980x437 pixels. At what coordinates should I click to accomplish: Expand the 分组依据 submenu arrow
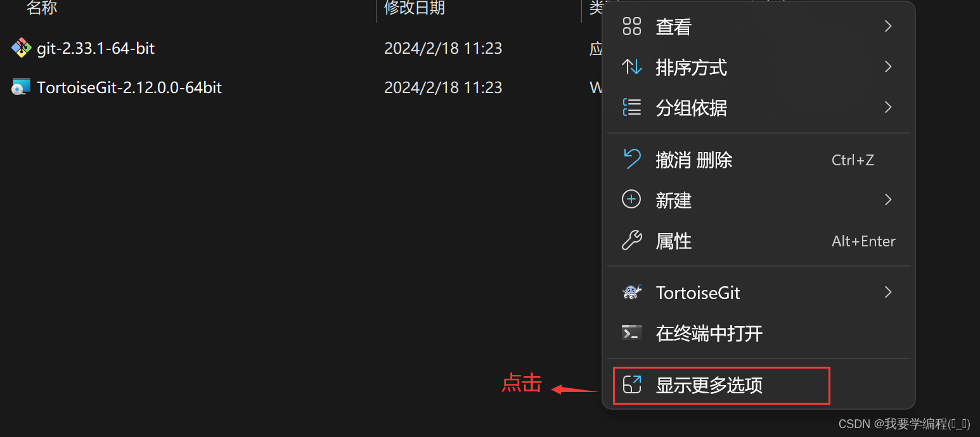888,107
